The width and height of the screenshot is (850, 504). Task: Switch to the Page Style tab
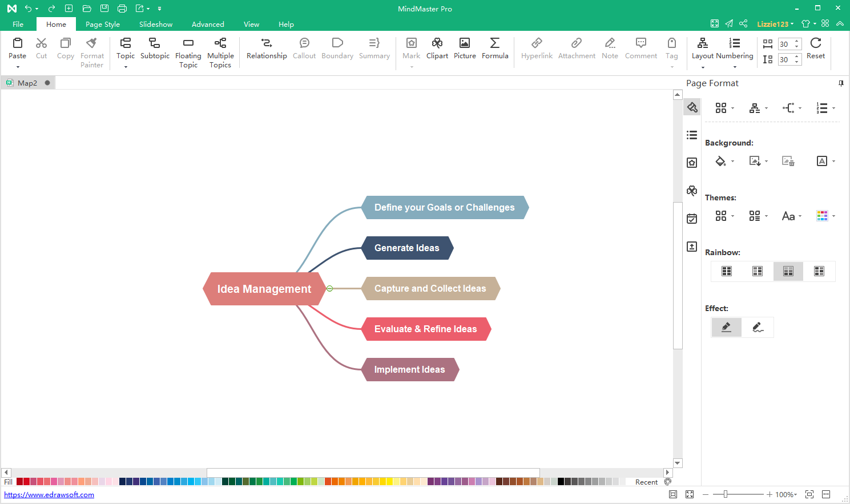tap(103, 25)
